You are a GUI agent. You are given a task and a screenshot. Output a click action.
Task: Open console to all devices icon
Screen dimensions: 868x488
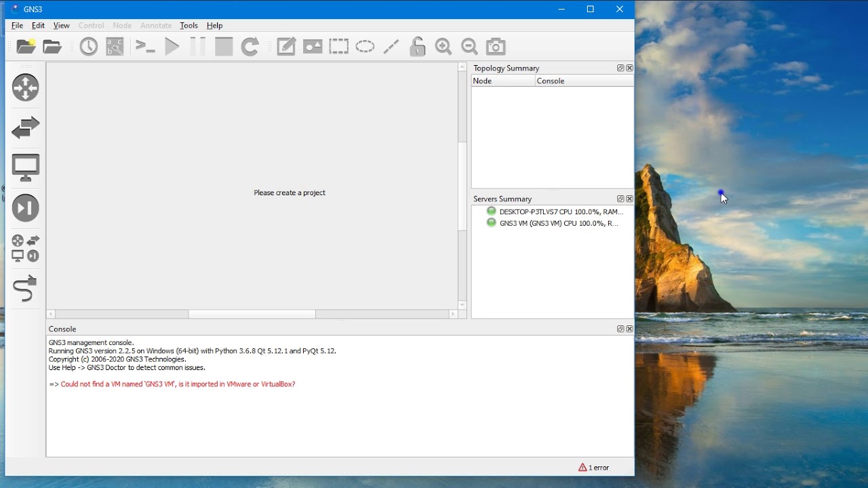pos(145,46)
